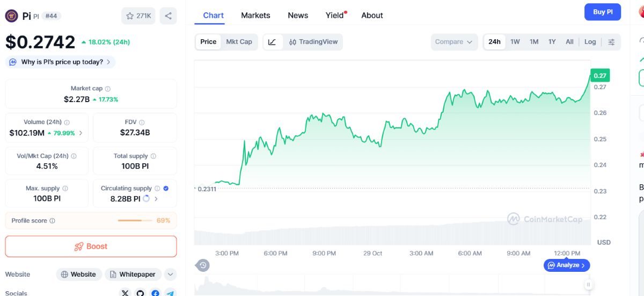Screen dimensions: 644x296
Task: Click the Pi coin logo icon
Action: click(x=12, y=16)
